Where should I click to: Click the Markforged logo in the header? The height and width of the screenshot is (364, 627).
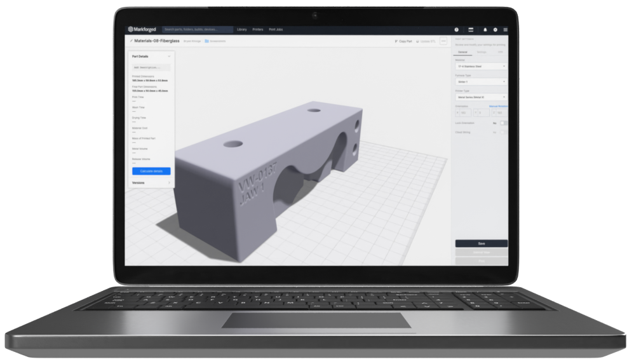142,29
